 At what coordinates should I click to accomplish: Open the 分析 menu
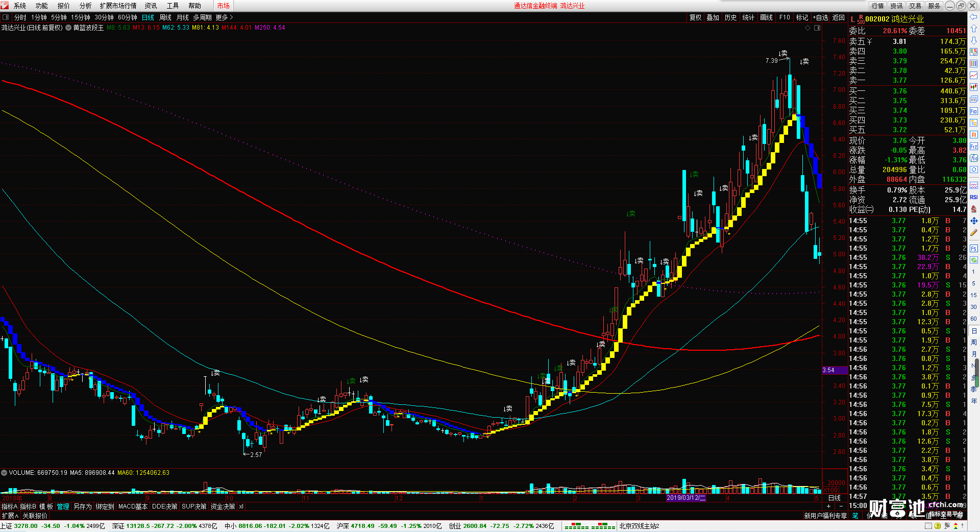86,6
